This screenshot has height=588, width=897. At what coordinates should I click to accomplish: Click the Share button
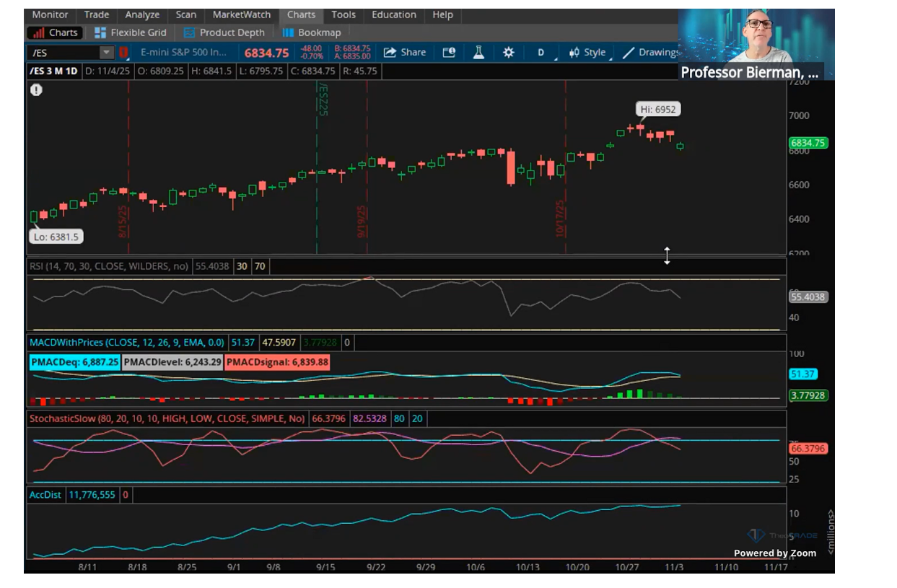[405, 52]
